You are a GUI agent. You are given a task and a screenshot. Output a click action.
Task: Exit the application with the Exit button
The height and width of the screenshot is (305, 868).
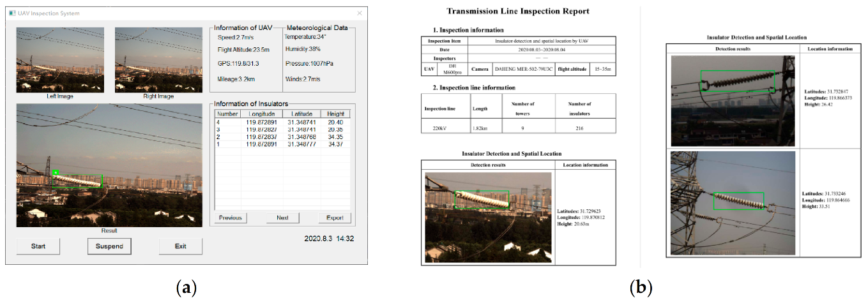tap(181, 246)
